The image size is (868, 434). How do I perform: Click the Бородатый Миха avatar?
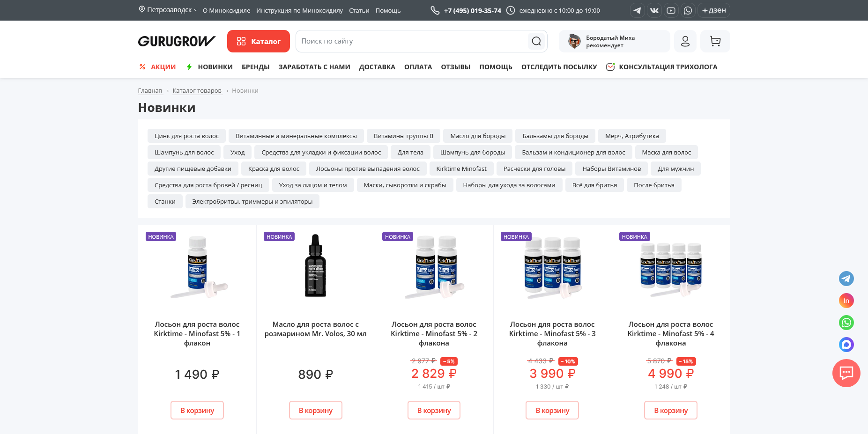pos(574,41)
